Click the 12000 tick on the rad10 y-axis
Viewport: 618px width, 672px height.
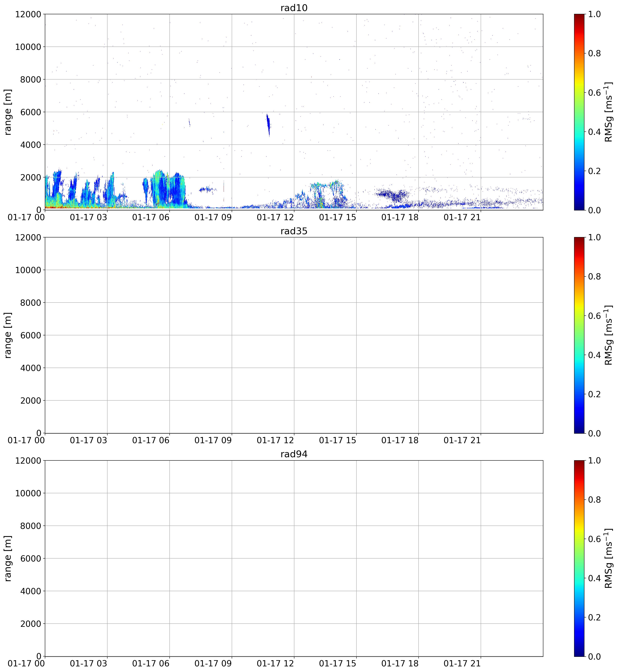28,14
